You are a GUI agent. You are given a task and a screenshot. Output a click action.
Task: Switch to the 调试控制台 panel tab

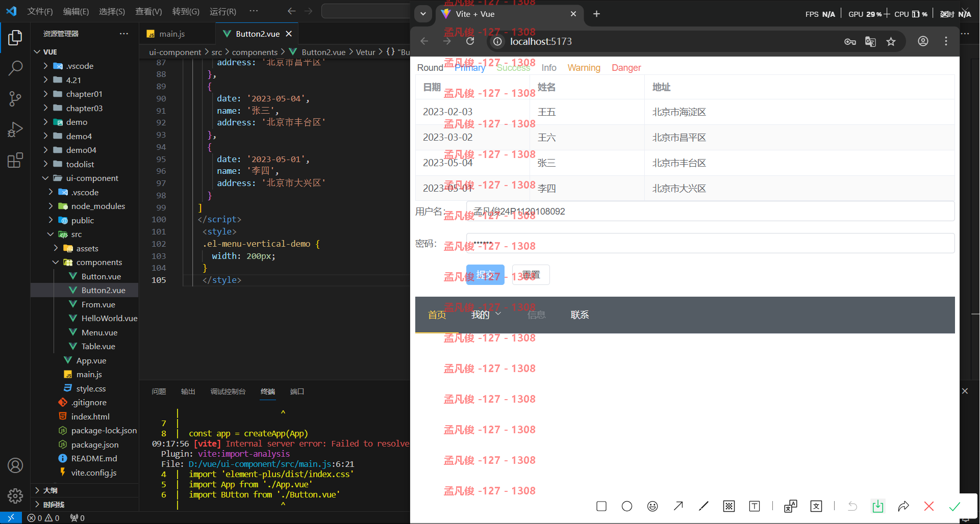pyautogui.click(x=228, y=391)
